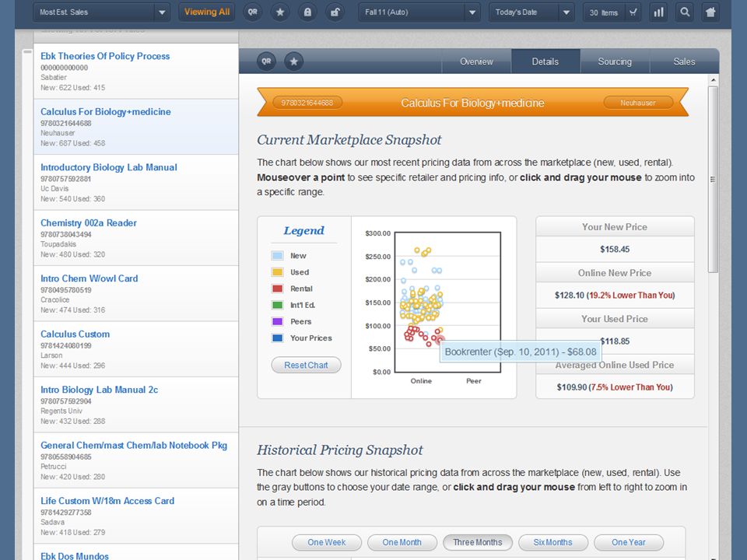Switch to the Details tab
This screenshot has width=747, height=560.
coord(545,61)
